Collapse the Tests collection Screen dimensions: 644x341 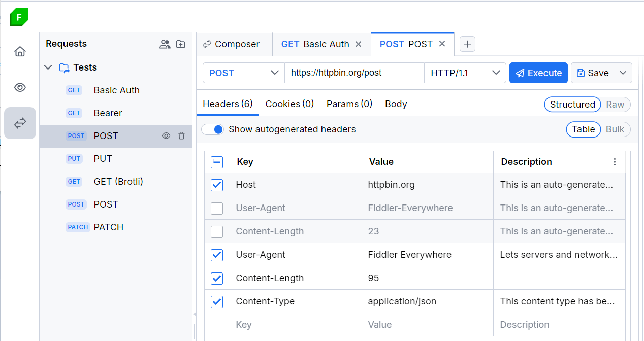tap(48, 67)
